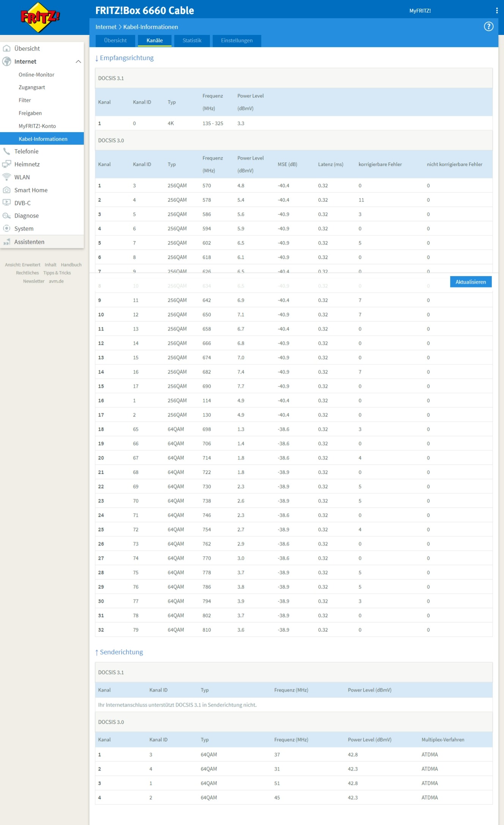
Task: Click the 'nicht korrigierbare Fehler' column header
Action: click(x=454, y=164)
